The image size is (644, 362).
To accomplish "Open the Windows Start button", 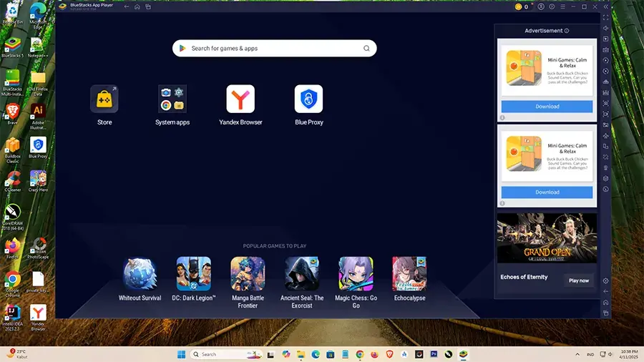I will (x=181, y=354).
